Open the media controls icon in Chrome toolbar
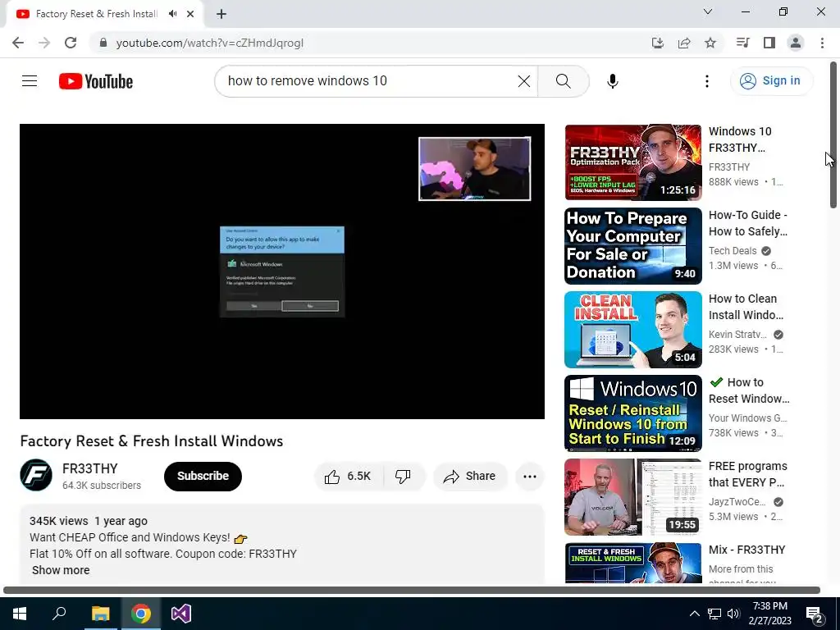This screenshot has height=630, width=840. [x=742, y=43]
